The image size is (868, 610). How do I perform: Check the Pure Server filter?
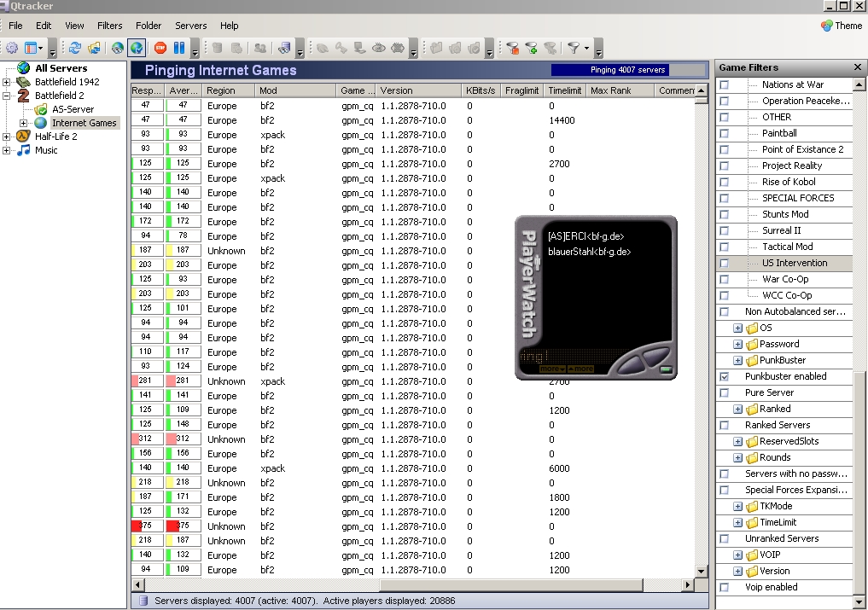pos(724,392)
